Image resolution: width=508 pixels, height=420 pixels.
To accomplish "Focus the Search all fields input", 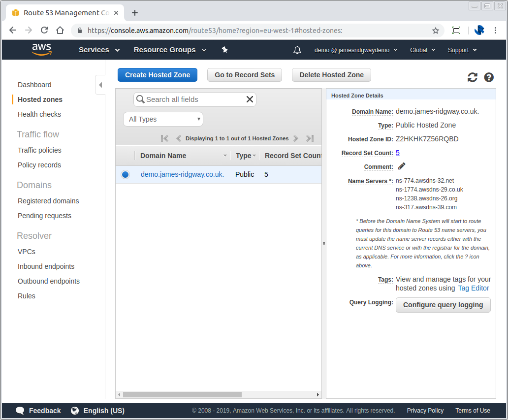I will (195, 99).
